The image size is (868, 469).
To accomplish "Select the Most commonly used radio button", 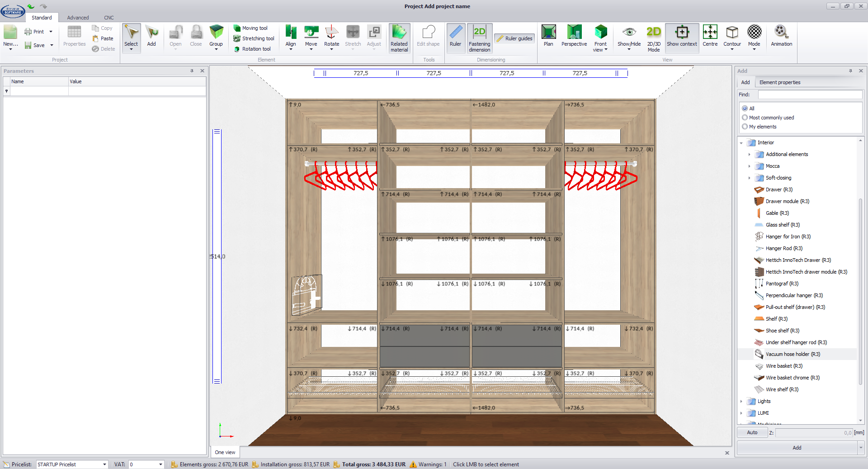I will (x=745, y=118).
